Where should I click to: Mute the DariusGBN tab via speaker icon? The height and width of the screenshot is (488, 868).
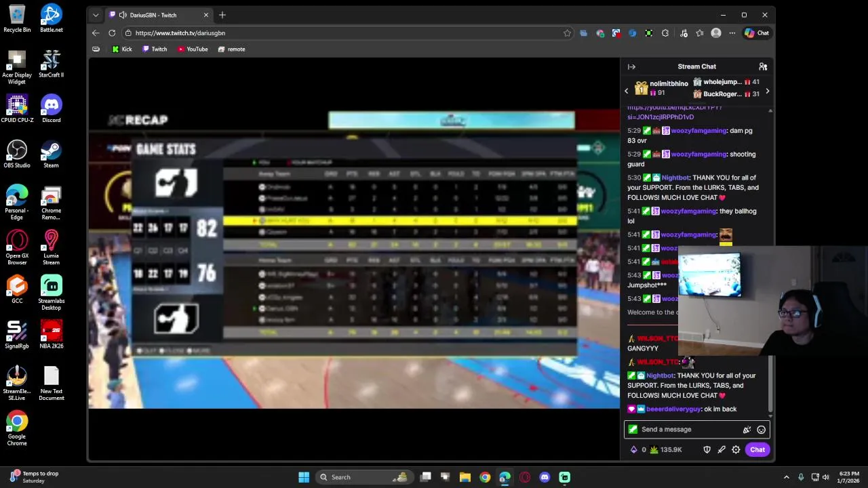pyautogui.click(x=122, y=15)
